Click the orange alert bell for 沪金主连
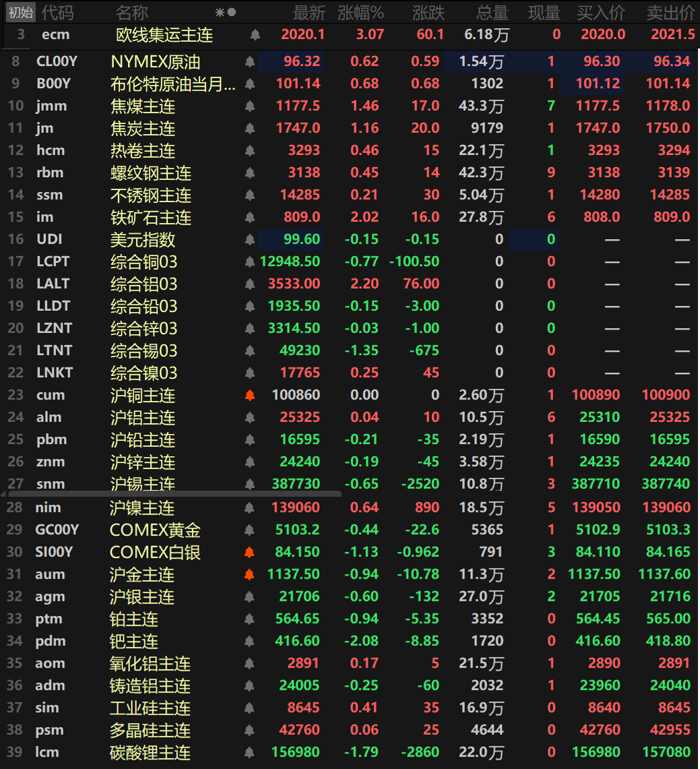This screenshot has height=769, width=700. [x=249, y=574]
